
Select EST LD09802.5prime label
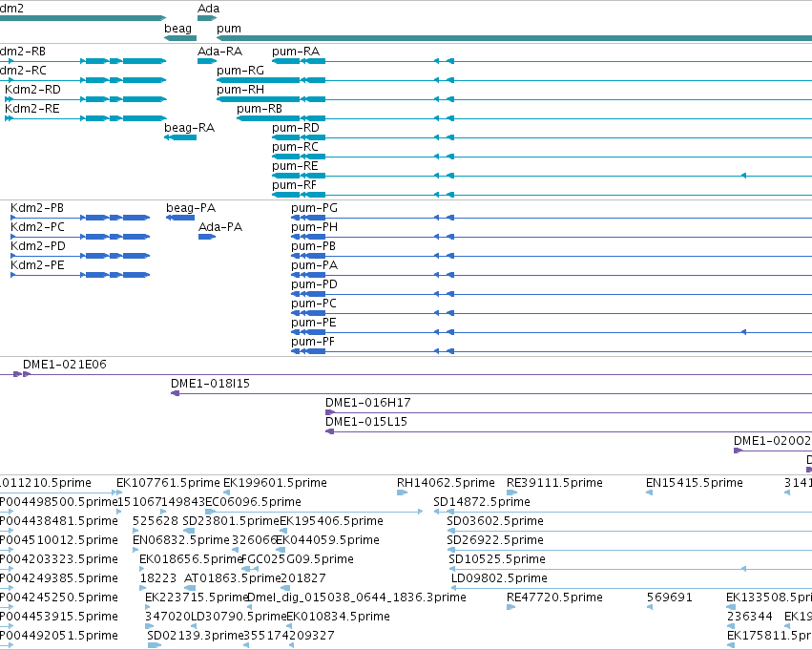point(499,579)
